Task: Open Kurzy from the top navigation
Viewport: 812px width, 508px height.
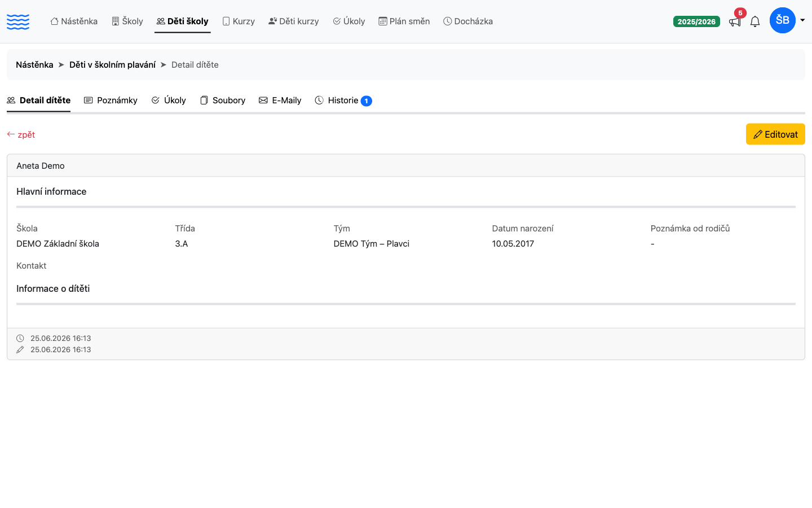Action: point(239,21)
